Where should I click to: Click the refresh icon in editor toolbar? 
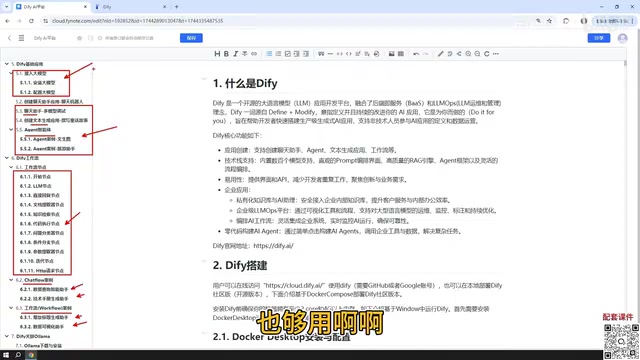tap(487, 54)
